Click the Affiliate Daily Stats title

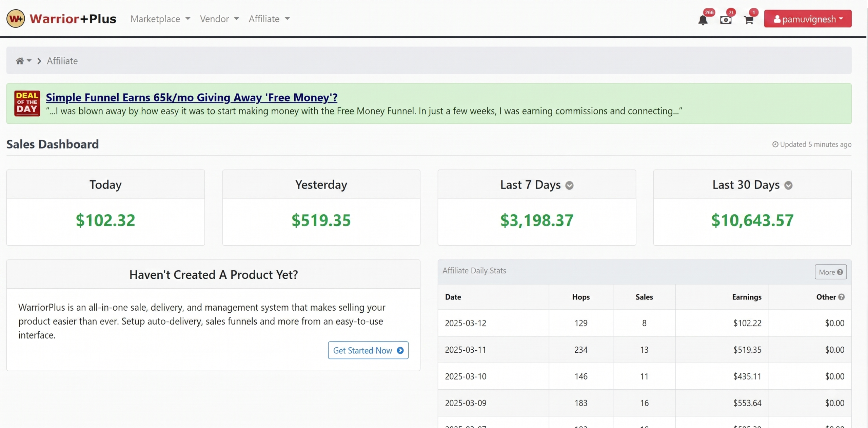(474, 271)
